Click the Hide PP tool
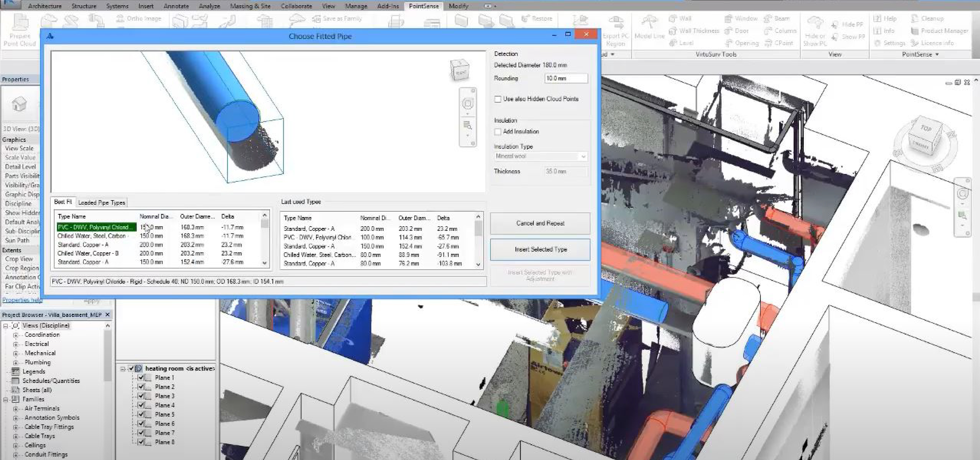The width and height of the screenshot is (980, 460). [847, 25]
